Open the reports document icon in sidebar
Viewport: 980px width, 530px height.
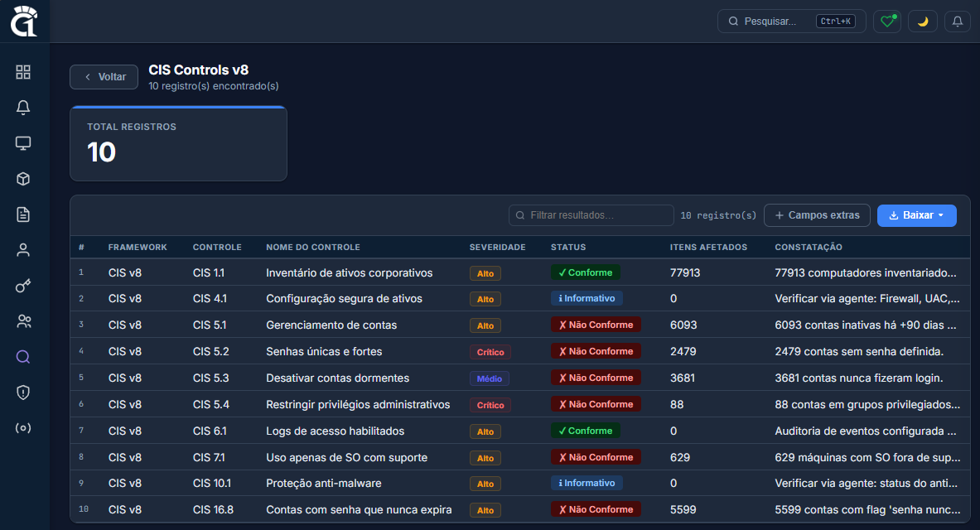tap(23, 214)
